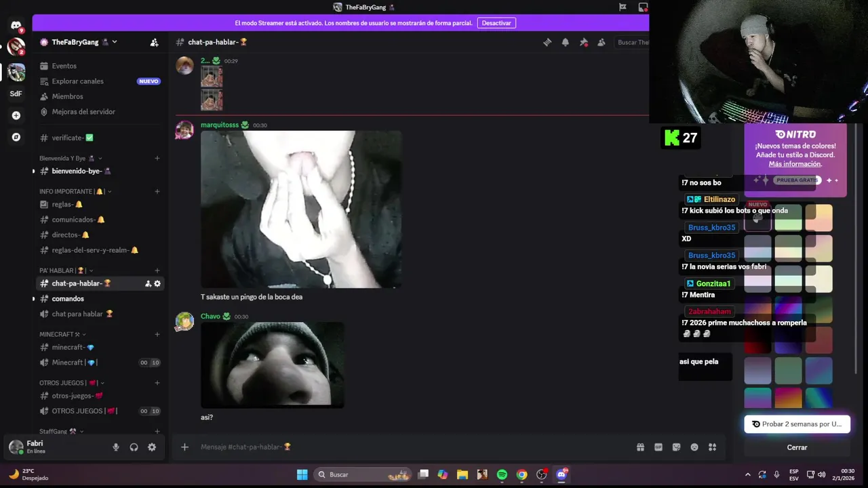Click marquitosss username in chat

(220, 125)
